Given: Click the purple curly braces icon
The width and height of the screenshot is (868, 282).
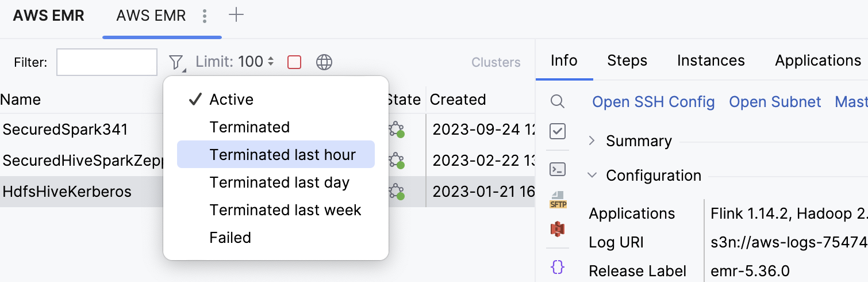Looking at the screenshot, I should (x=557, y=267).
